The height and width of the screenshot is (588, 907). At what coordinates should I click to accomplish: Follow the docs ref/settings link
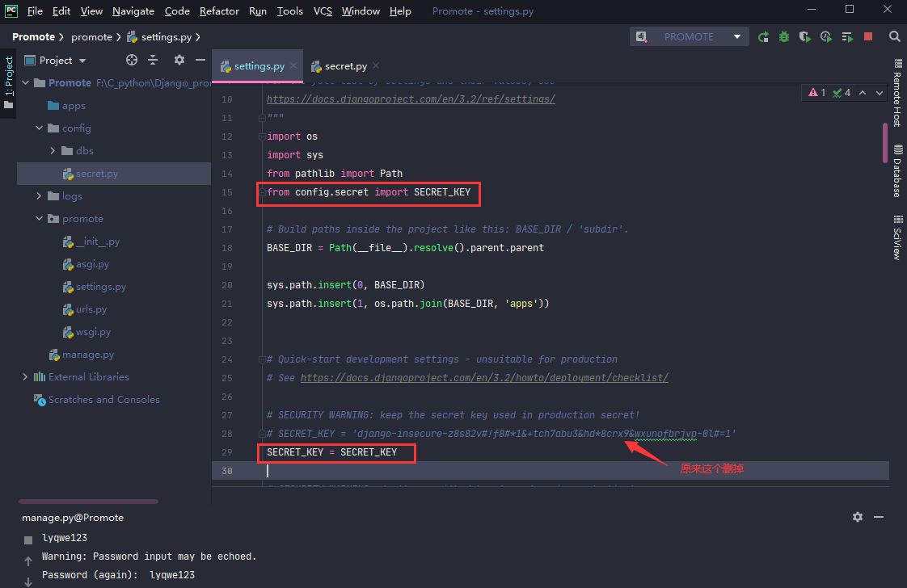click(411, 99)
